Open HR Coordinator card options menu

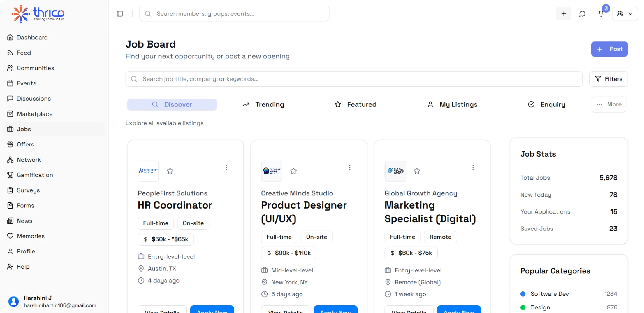coord(226,167)
